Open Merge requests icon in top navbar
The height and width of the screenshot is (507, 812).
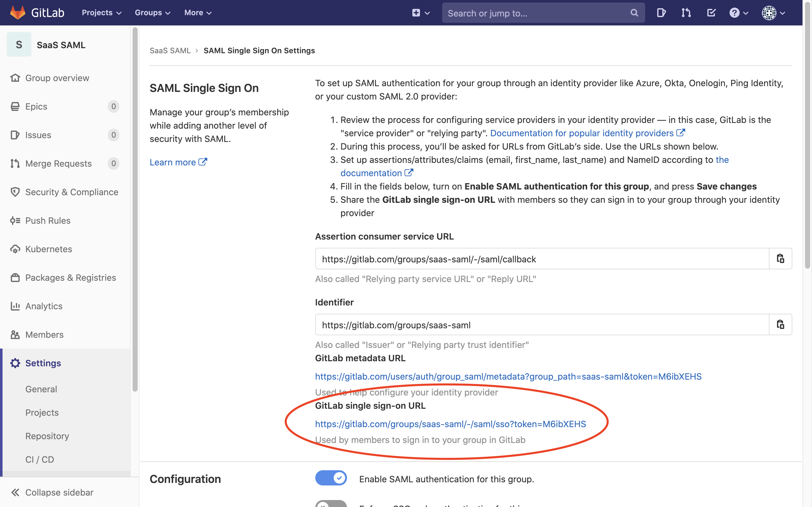click(686, 13)
